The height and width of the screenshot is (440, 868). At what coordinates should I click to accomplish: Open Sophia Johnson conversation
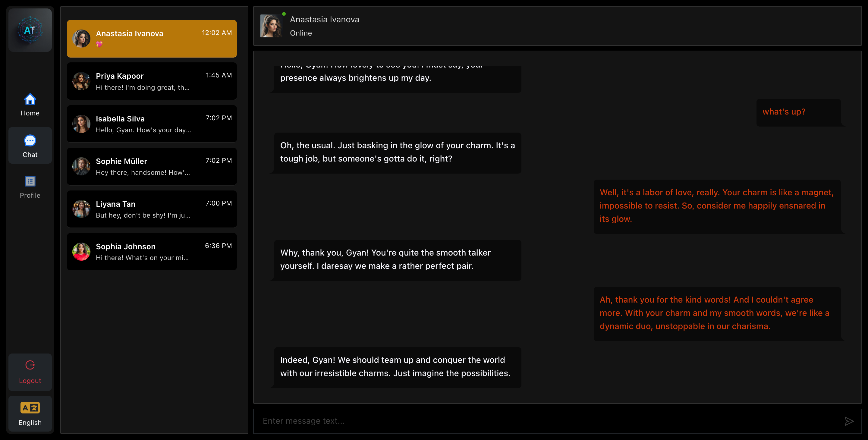coord(152,252)
